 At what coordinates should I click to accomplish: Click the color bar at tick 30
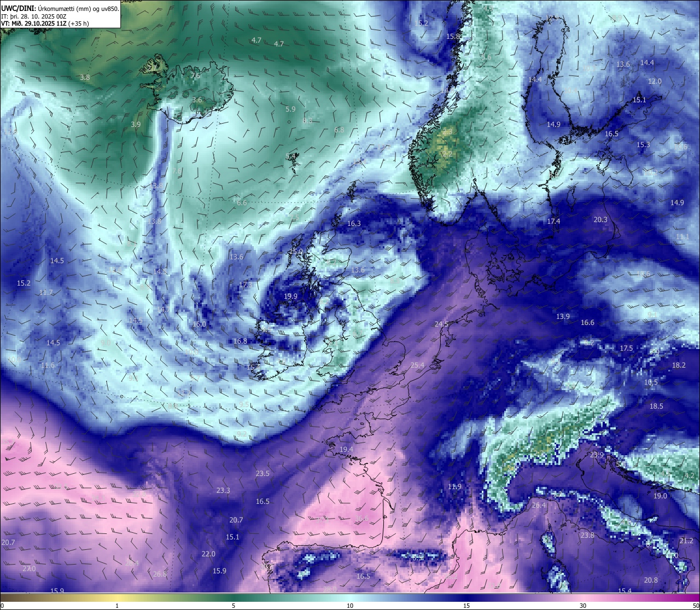583,598
